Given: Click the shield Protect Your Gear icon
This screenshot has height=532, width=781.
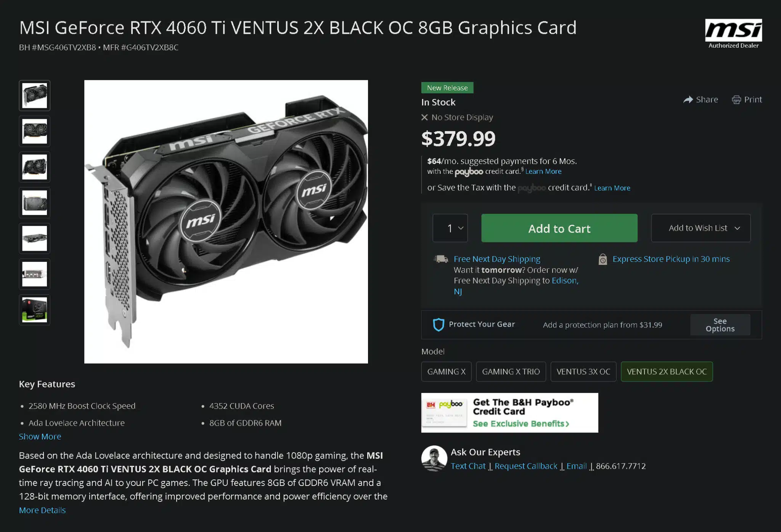Looking at the screenshot, I should (439, 324).
